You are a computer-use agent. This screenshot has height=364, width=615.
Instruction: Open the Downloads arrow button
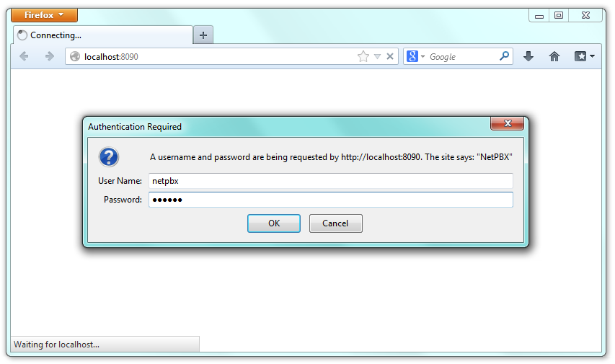click(528, 56)
